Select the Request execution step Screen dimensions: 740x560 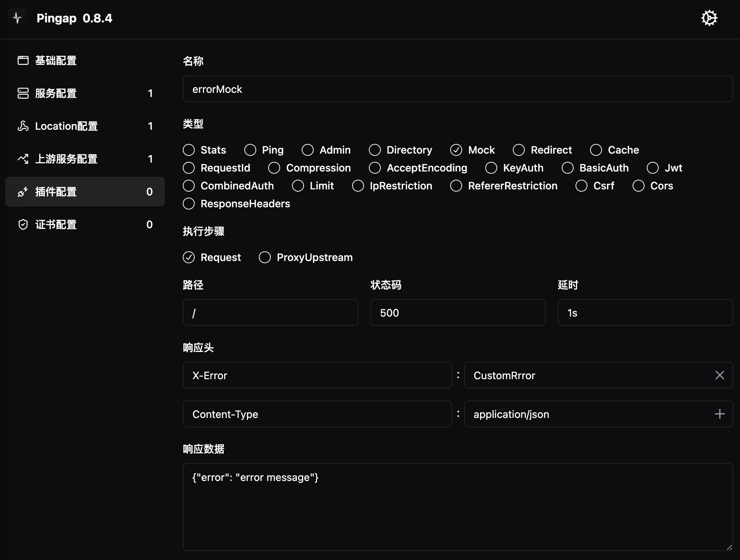(x=188, y=257)
